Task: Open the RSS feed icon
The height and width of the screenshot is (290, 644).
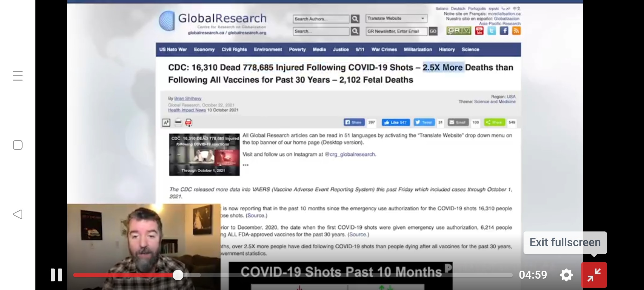Action: [516, 31]
